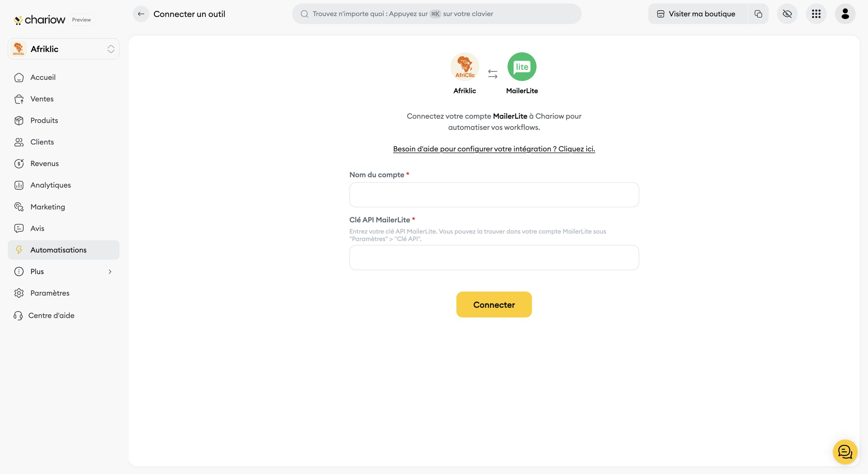Open the Marketing section
Viewport: 868px width, 474px height.
pos(47,207)
